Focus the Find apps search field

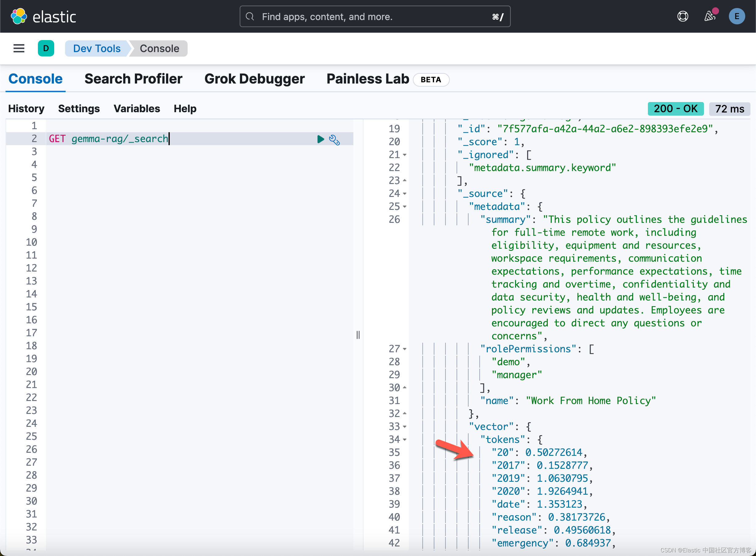tap(375, 17)
